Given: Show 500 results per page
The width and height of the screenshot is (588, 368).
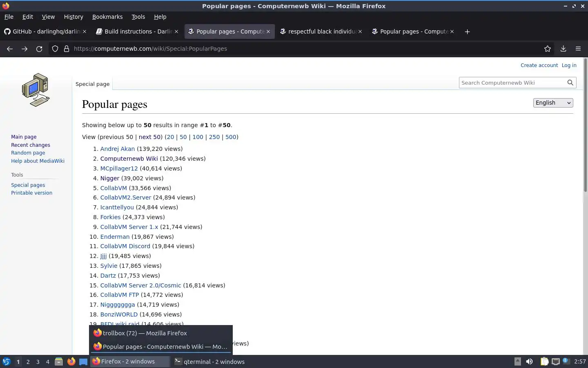Looking at the screenshot, I should click(231, 137).
